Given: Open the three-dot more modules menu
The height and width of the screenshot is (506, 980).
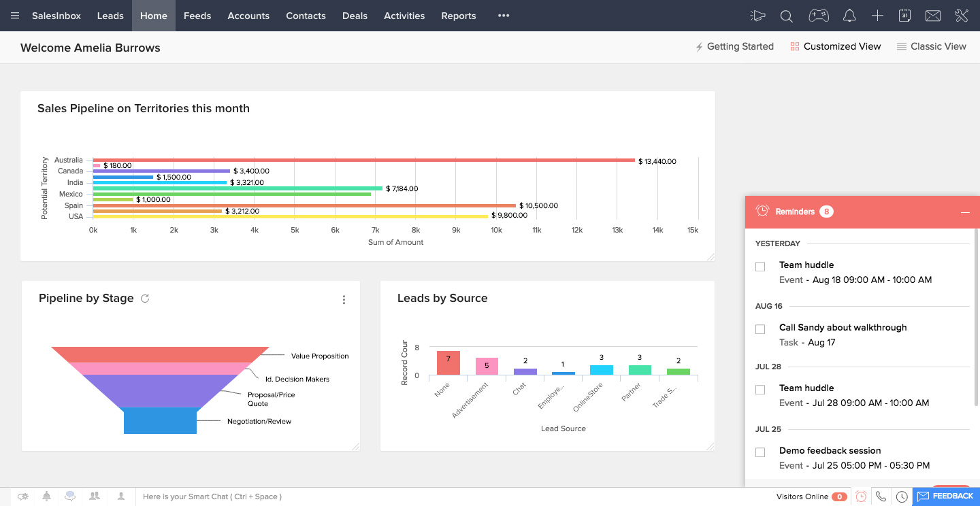Looking at the screenshot, I should (504, 16).
